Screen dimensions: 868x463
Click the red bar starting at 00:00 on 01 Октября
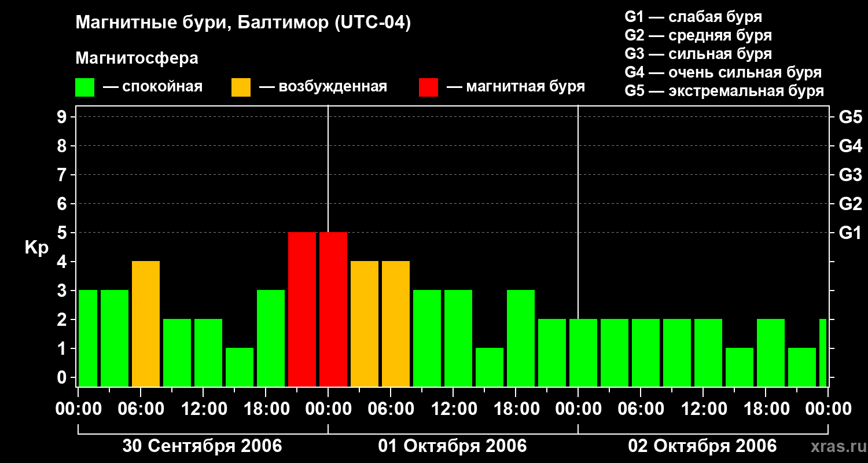(x=333, y=309)
